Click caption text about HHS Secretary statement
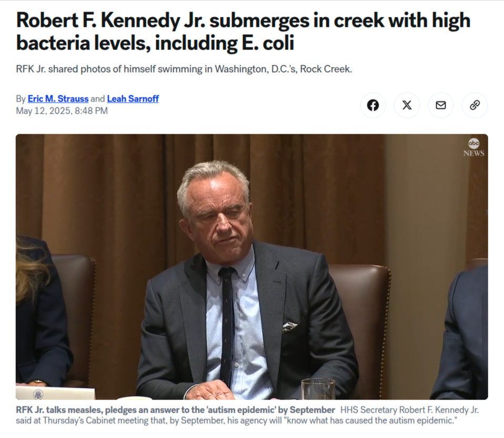This screenshot has width=504, height=438. [x=247, y=415]
